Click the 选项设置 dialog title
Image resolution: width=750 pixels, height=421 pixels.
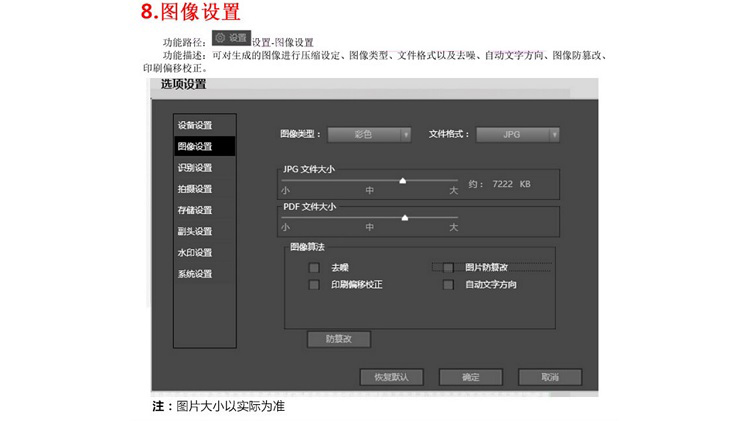click(183, 84)
